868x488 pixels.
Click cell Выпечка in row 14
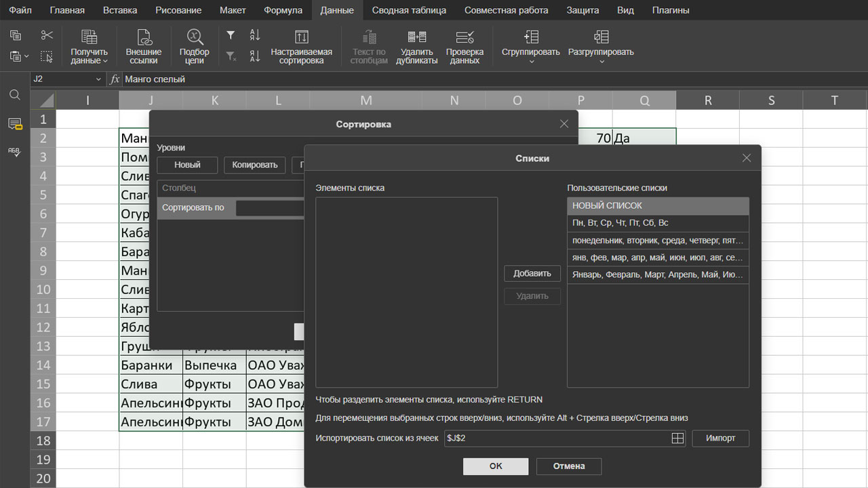(x=214, y=365)
